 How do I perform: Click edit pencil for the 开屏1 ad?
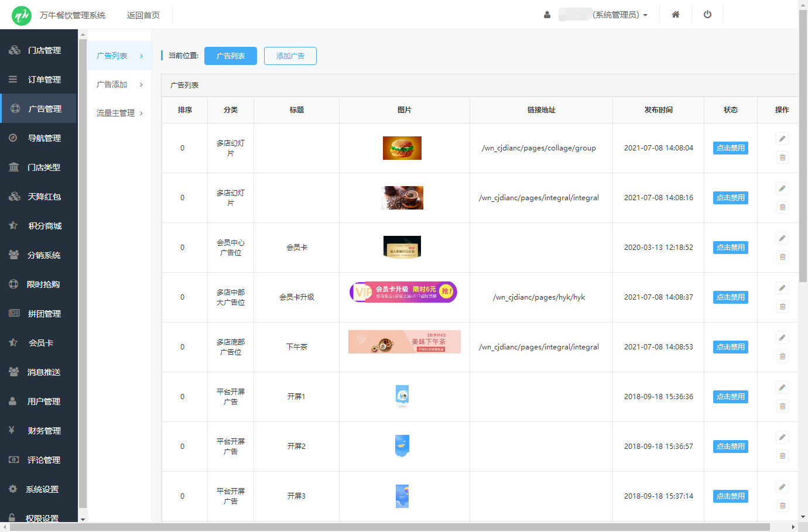coord(782,387)
